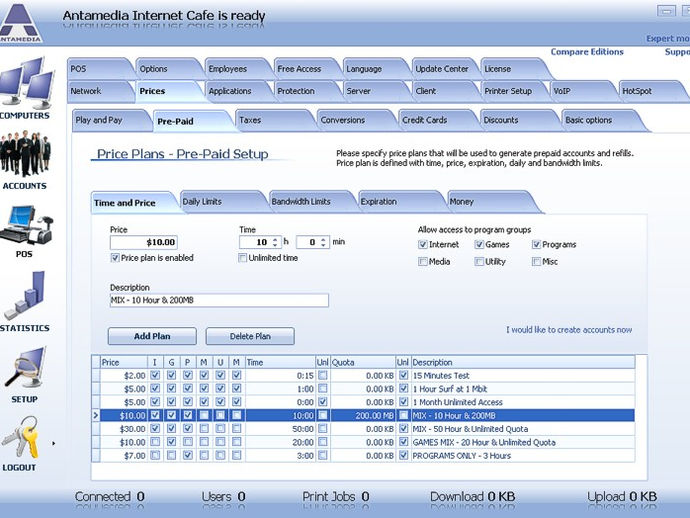Uncheck the Programs program group
This screenshot has width=690, height=518.
point(536,245)
